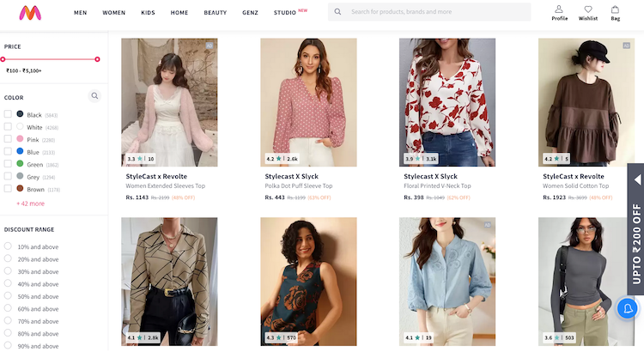Click the Blue color swatch

pyautogui.click(x=20, y=151)
